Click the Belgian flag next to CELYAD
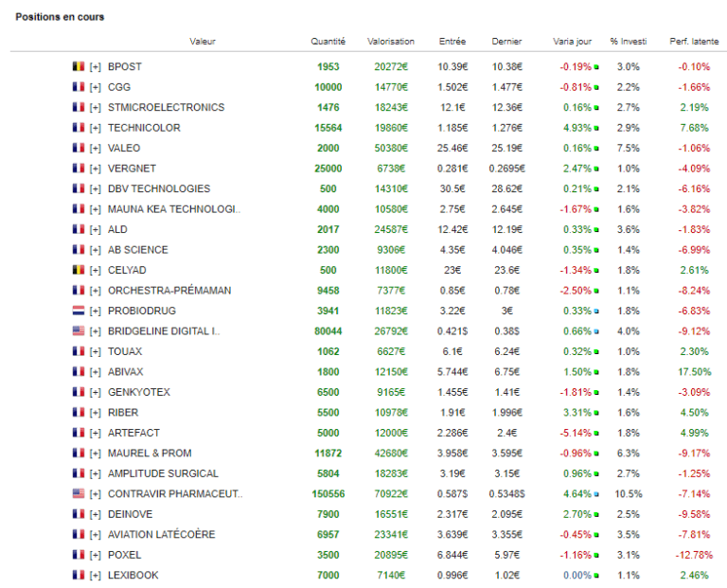Image resolution: width=727 pixels, height=588 pixels. pos(79,270)
